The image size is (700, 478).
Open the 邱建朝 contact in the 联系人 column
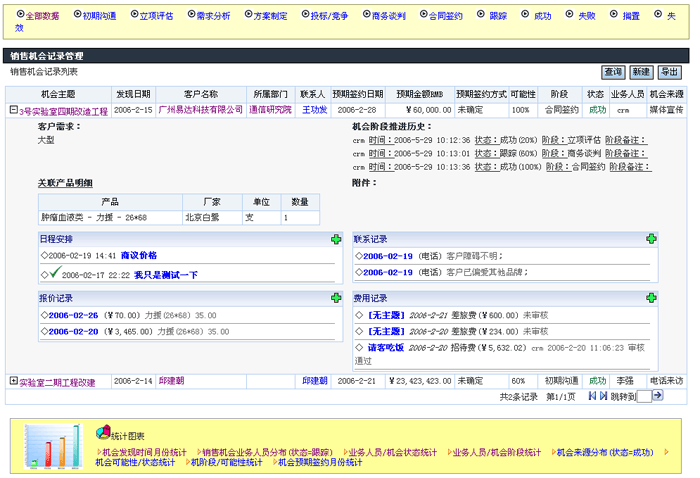(315, 381)
